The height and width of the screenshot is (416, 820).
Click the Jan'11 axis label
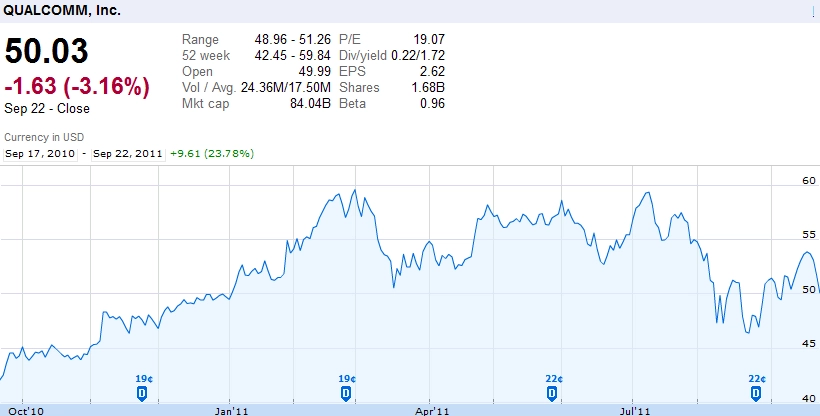[x=231, y=411]
